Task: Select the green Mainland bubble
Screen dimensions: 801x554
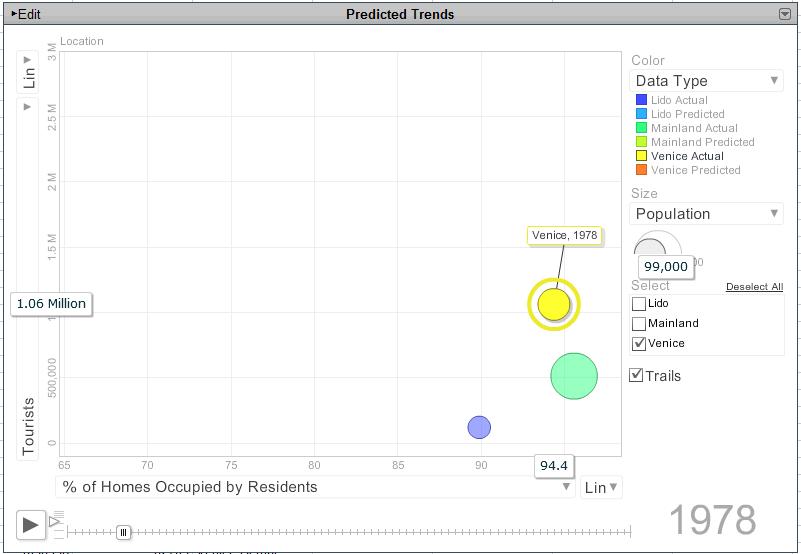Action: pyautogui.click(x=574, y=376)
